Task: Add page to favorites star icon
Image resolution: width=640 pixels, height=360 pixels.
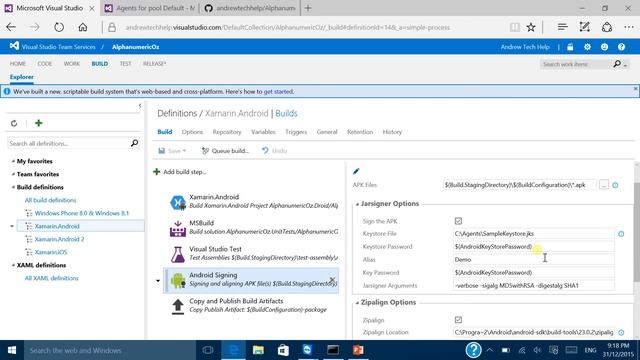Action: 531,27
